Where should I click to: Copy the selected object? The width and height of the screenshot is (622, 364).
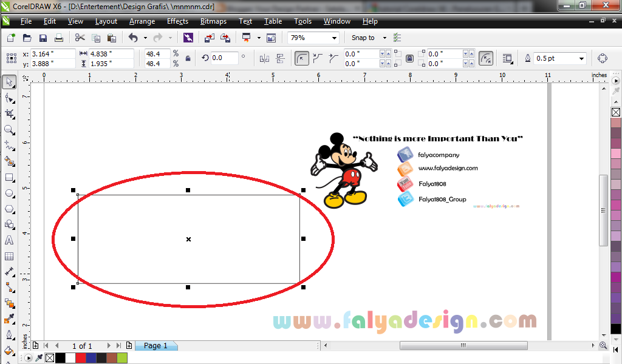click(96, 38)
